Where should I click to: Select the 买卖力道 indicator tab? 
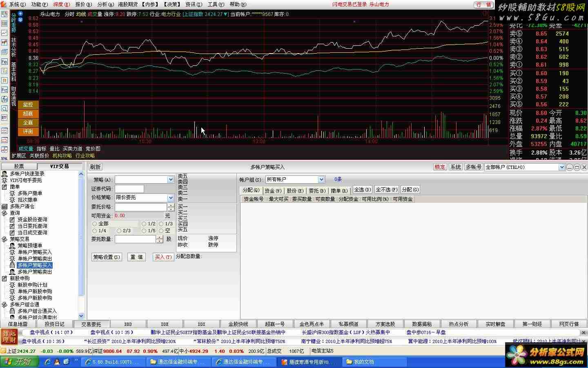[72, 149]
